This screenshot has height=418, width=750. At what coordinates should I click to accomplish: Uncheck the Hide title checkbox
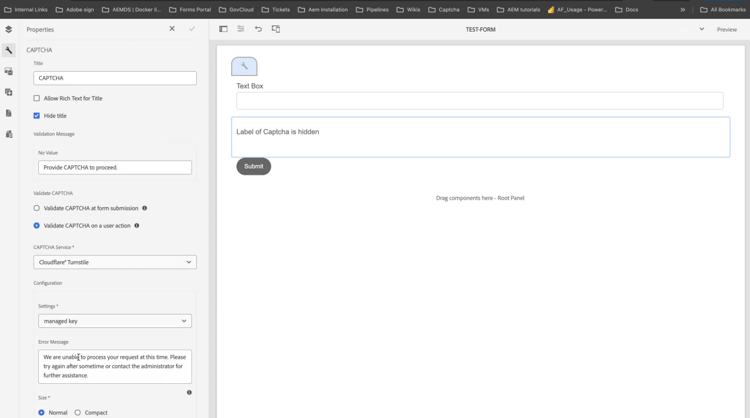(37, 116)
